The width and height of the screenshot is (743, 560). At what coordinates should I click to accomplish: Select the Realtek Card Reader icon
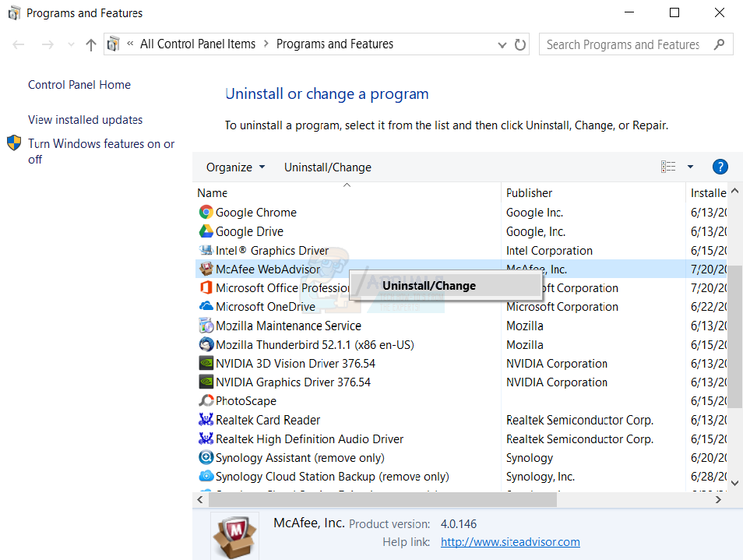tap(206, 419)
